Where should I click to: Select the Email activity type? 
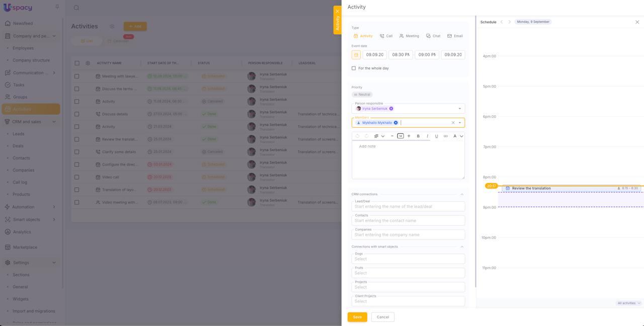click(455, 36)
